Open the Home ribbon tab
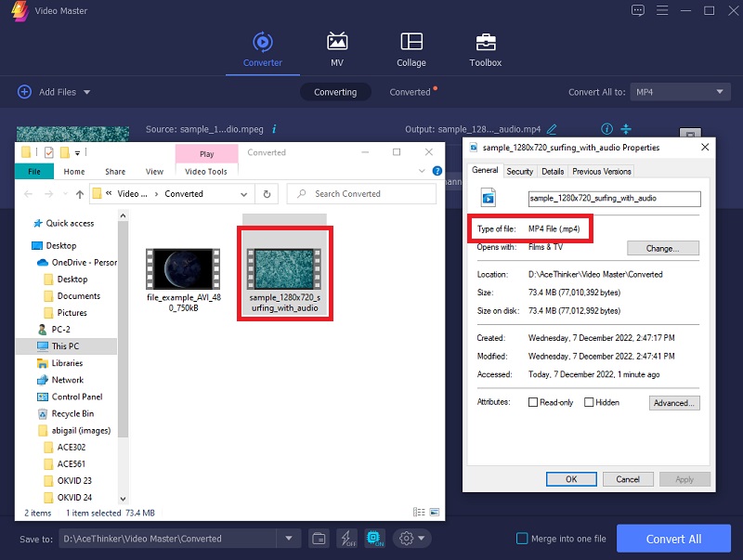 [74, 172]
